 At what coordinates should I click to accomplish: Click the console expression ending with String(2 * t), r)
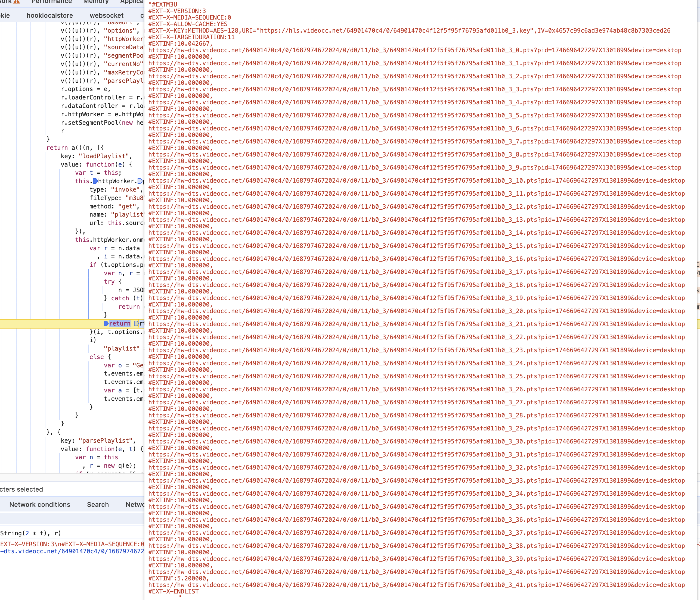30,533
